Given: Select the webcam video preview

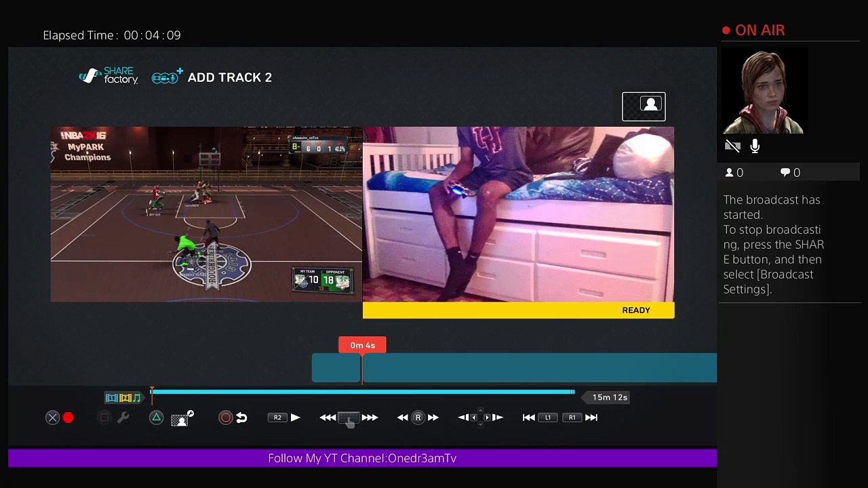Looking at the screenshot, I should 519,214.
